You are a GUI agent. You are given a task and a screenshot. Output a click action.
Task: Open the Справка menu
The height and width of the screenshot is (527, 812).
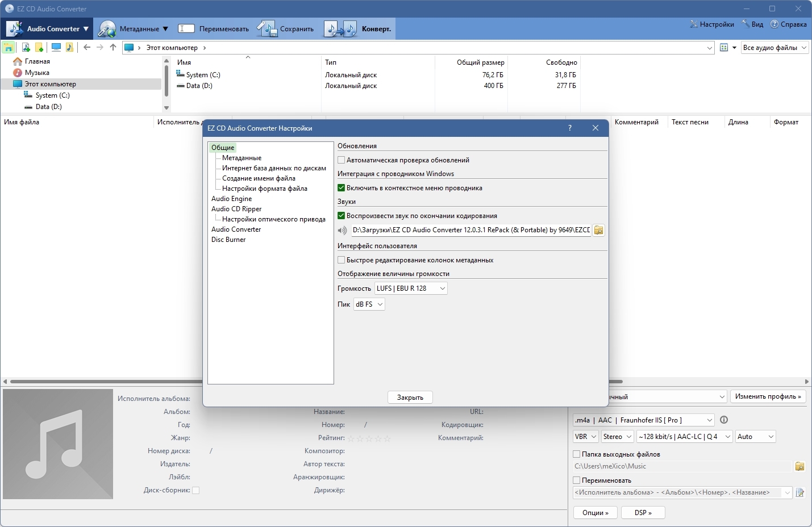tap(788, 24)
